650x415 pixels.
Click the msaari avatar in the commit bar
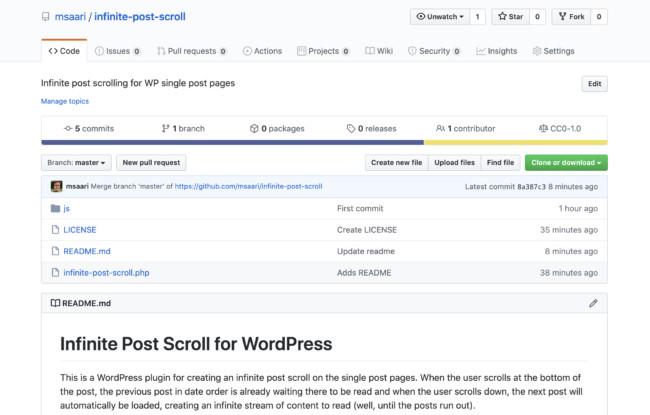click(x=56, y=186)
